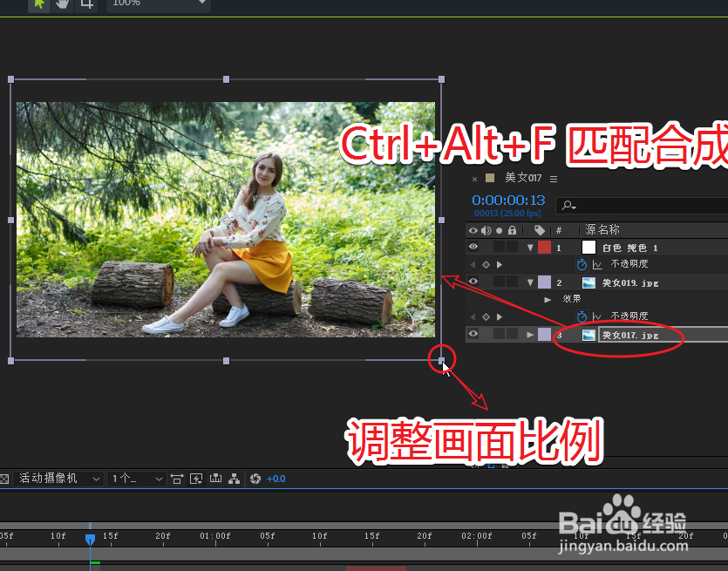Image resolution: width=728 pixels, height=571 pixels.
Task: Collapse the 美女019.jpg layer properties
Action: coord(530,282)
